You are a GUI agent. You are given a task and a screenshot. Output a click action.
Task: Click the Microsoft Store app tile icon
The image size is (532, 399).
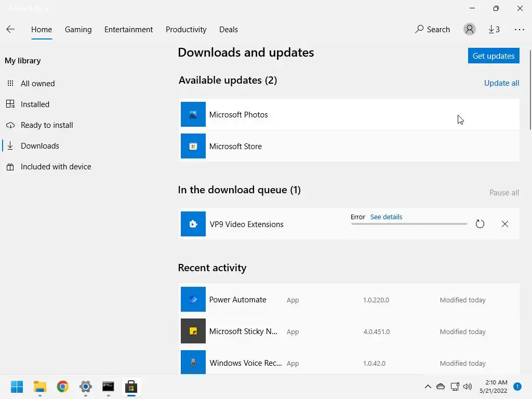pos(193,146)
